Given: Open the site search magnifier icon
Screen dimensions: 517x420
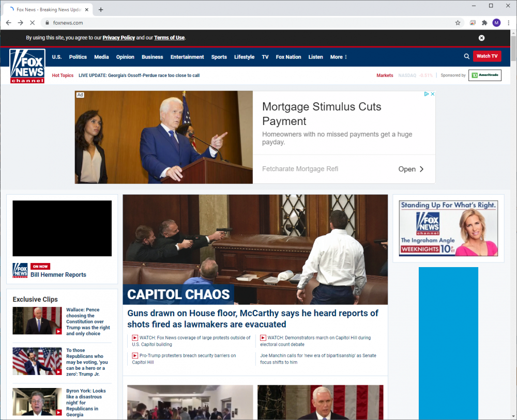Looking at the screenshot, I should tap(466, 56).
